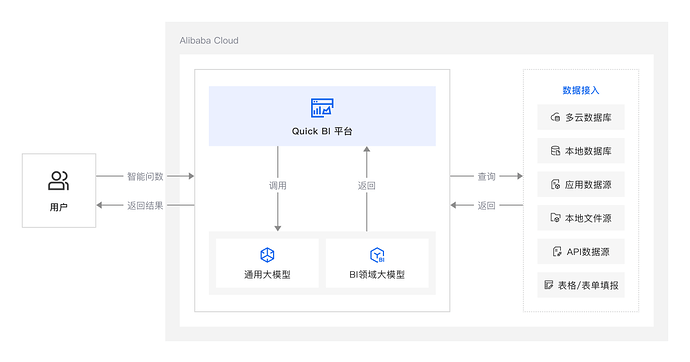Click the BI领域大模型 hexagon icon
Image resolution: width=690 pixels, height=362 pixels.
377,255
